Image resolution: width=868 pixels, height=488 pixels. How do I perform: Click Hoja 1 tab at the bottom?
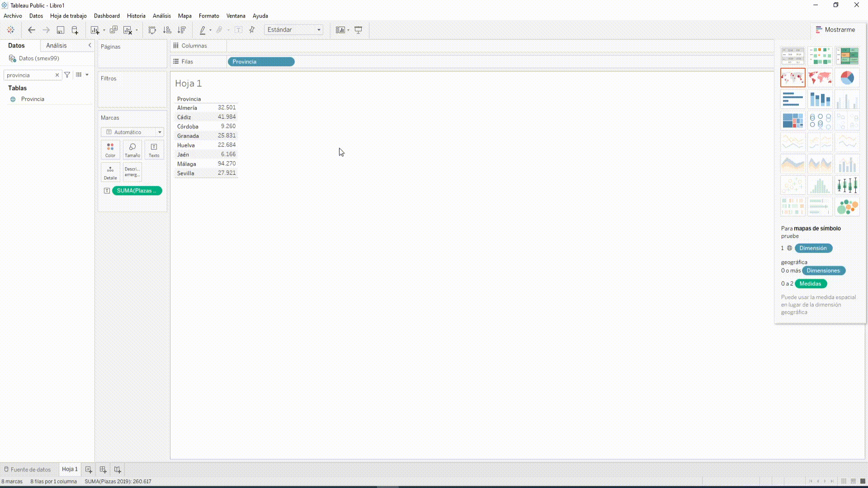tap(69, 469)
